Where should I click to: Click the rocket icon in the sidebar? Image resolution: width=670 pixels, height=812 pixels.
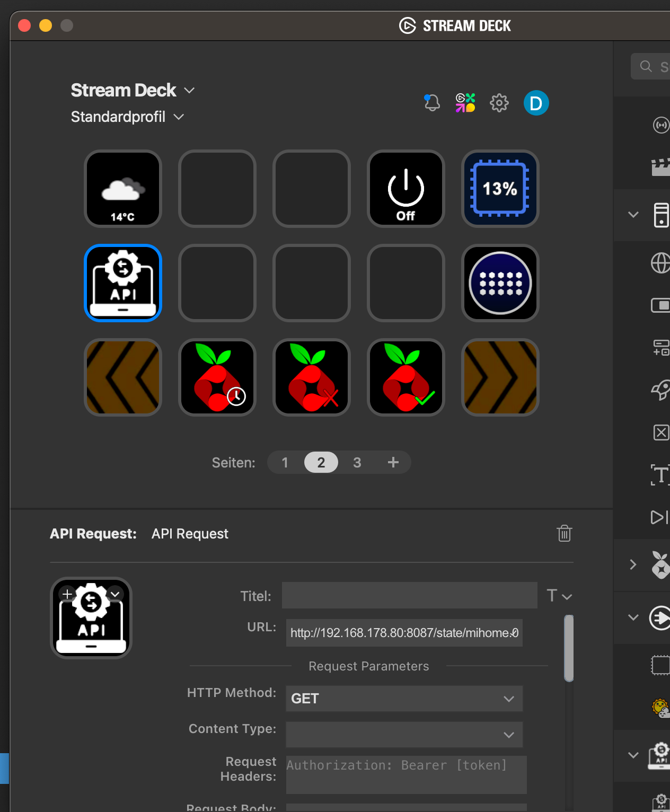pyautogui.click(x=660, y=391)
